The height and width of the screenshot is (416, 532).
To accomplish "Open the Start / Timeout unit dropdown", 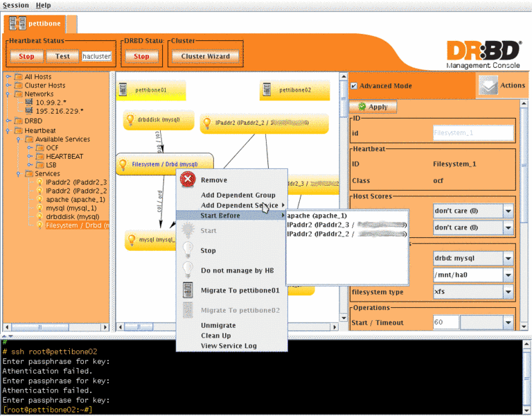I will 508,322.
